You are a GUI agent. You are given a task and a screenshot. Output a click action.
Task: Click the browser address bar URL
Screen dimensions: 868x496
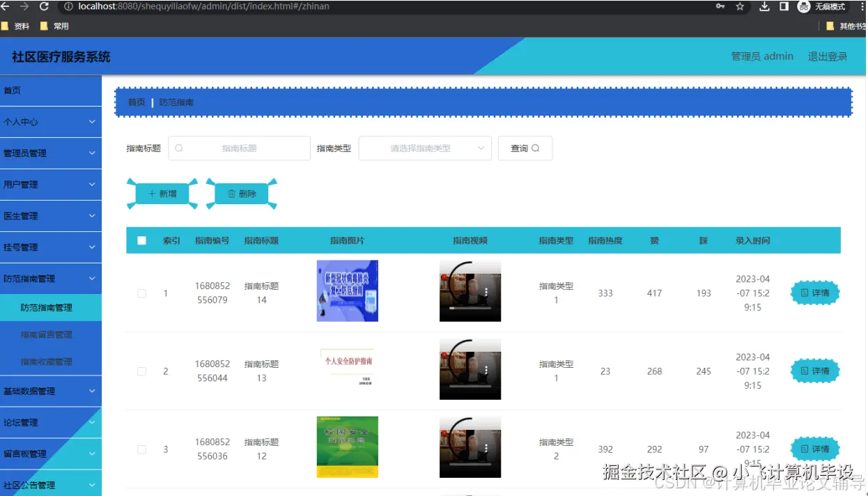[x=203, y=6]
